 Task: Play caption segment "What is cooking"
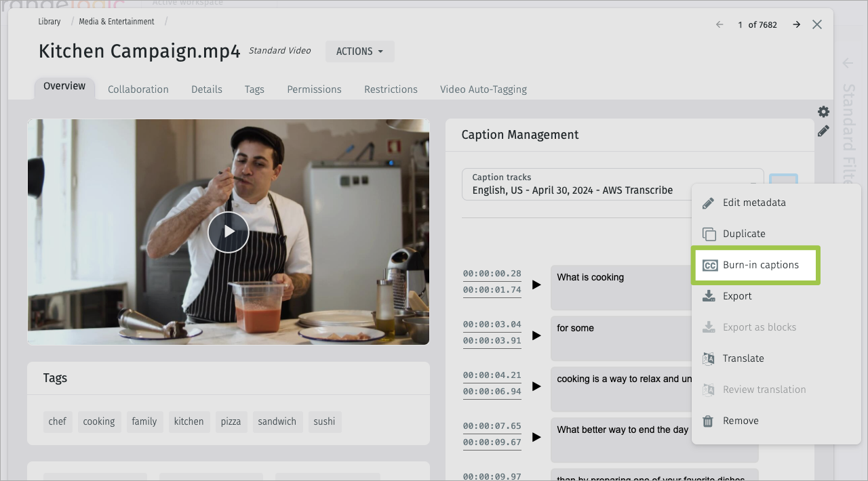tap(536, 285)
